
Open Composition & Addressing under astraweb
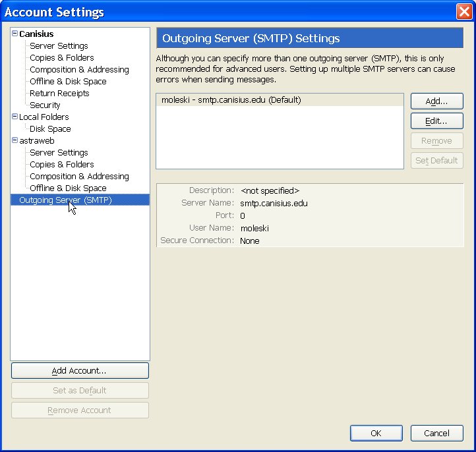[x=79, y=176]
